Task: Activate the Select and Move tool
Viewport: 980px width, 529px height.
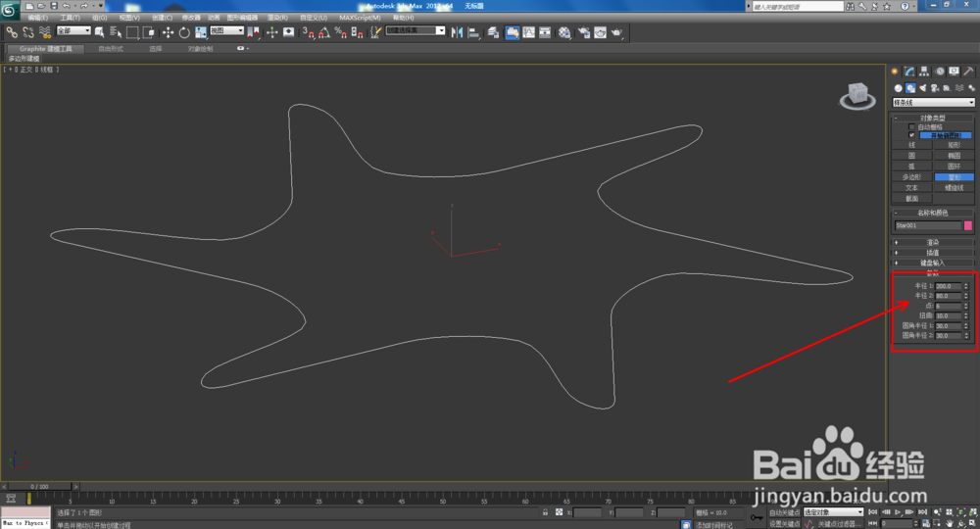Action: pos(168,32)
